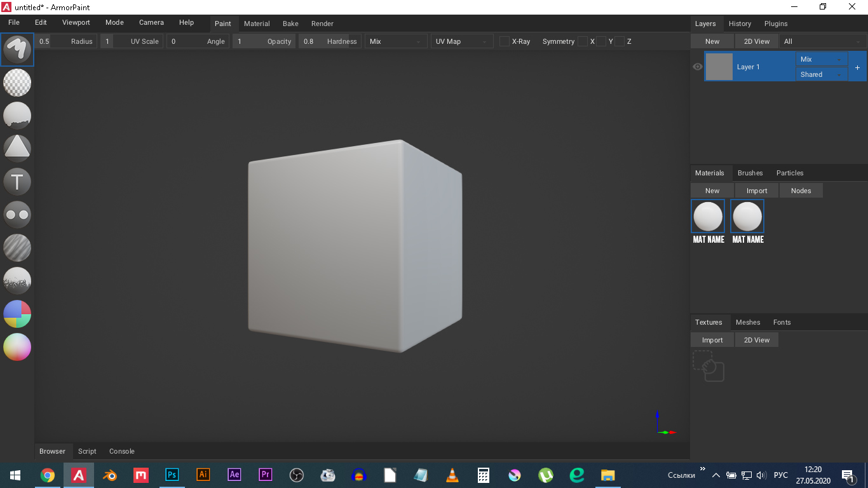The image size is (868, 488).
Task: Switch to the Meshes tab
Action: pos(748,322)
